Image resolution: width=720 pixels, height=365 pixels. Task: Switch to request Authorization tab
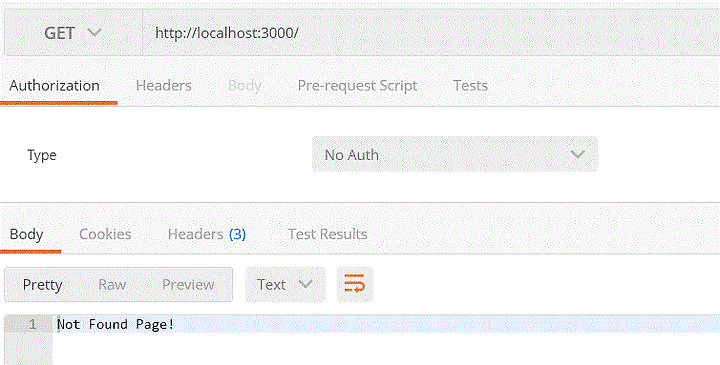pyautogui.click(x=55, y=86)
